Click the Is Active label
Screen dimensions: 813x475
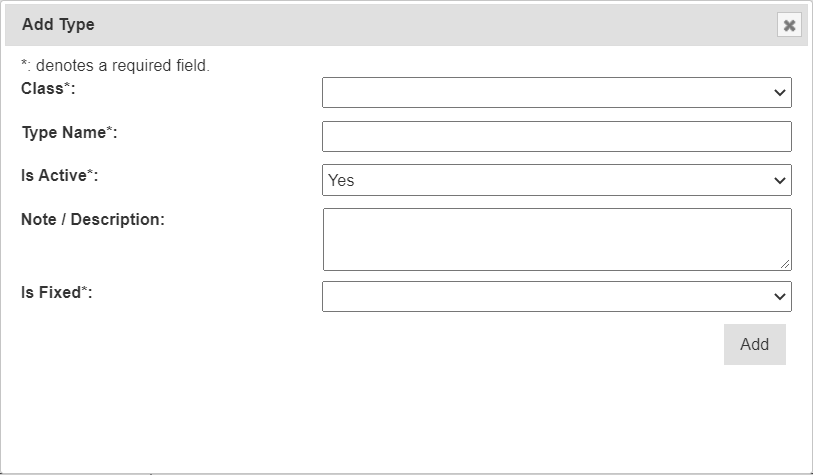pyautogui.click(x=60, y=175)
